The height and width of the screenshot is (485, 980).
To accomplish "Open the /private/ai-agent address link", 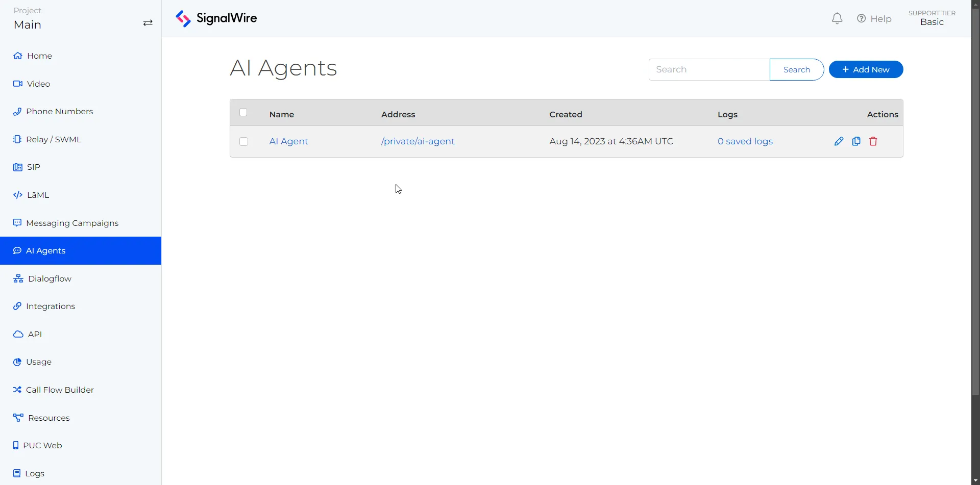I will [x=418, y=141].
